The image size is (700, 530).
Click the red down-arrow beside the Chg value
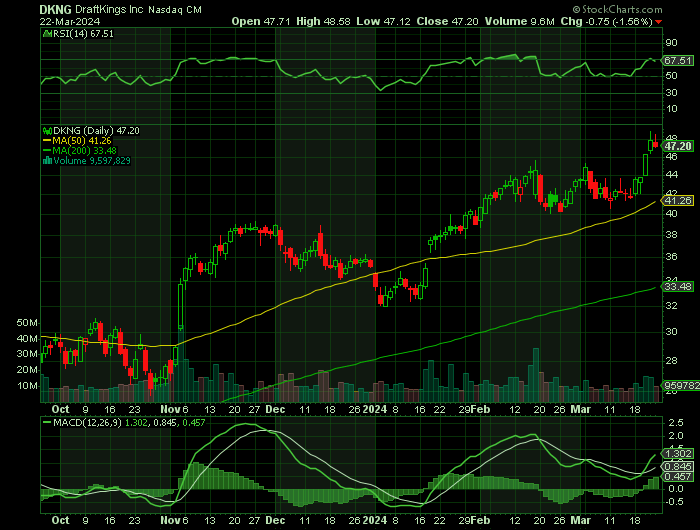coord(658,22)
